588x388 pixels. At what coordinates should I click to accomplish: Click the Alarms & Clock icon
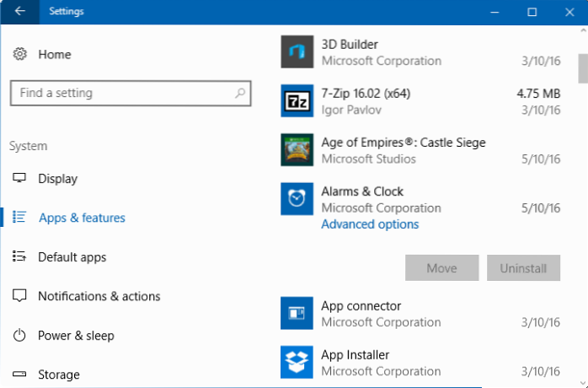[x=297, y=199]
